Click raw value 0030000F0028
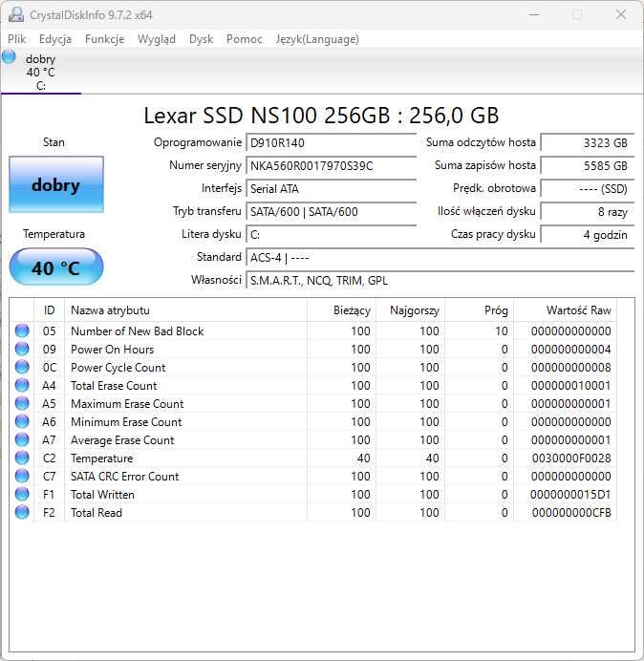 tap(571, 458)
